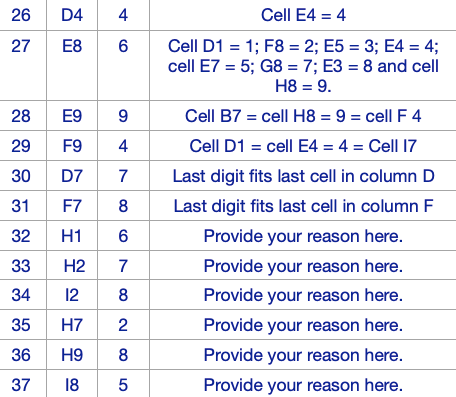The width and height of the screenshot is (456, 397).
Task: Select cell reference H9 in row 36
Action: 72,355
